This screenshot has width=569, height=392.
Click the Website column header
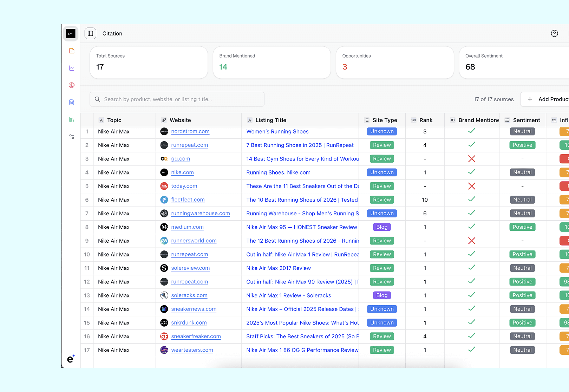pos(198,120)
